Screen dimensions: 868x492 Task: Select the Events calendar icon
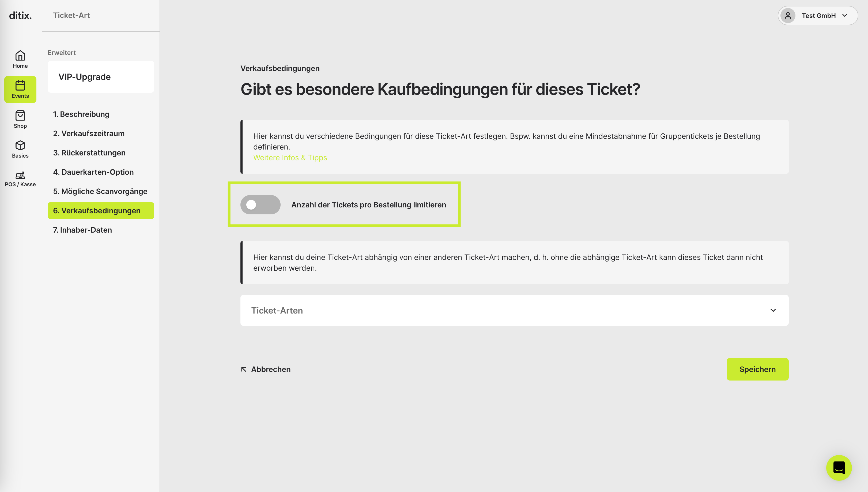[x=20, y=85]
